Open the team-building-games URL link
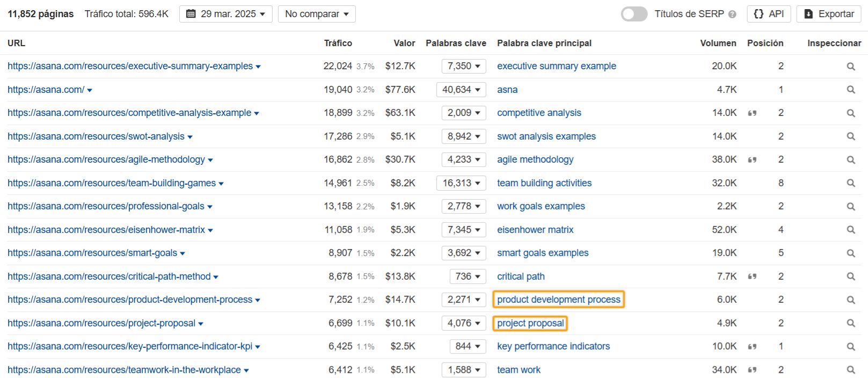868x378 pixels. point(112,183)
